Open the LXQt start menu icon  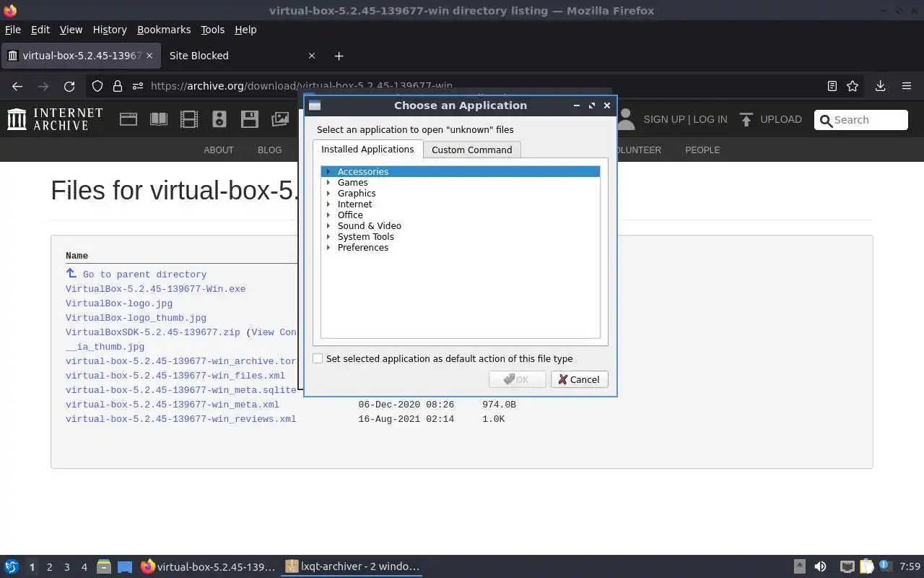12,566
